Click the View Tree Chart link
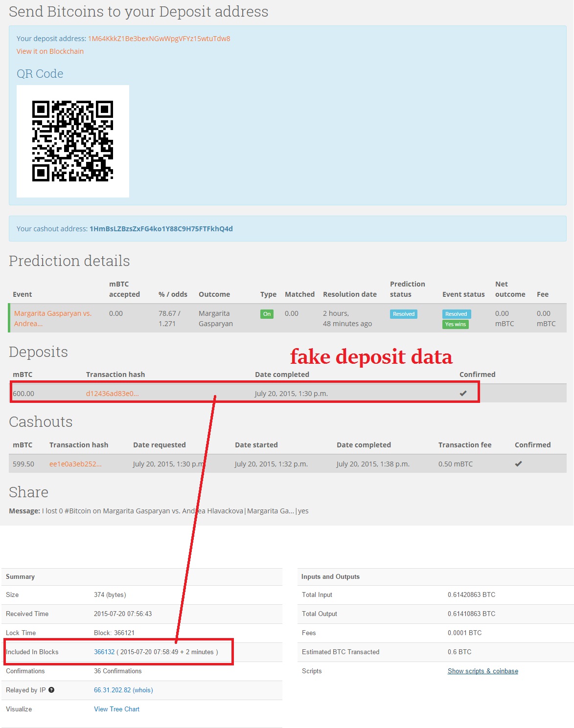This screenshot has height=728, width=574. point(116,709)
